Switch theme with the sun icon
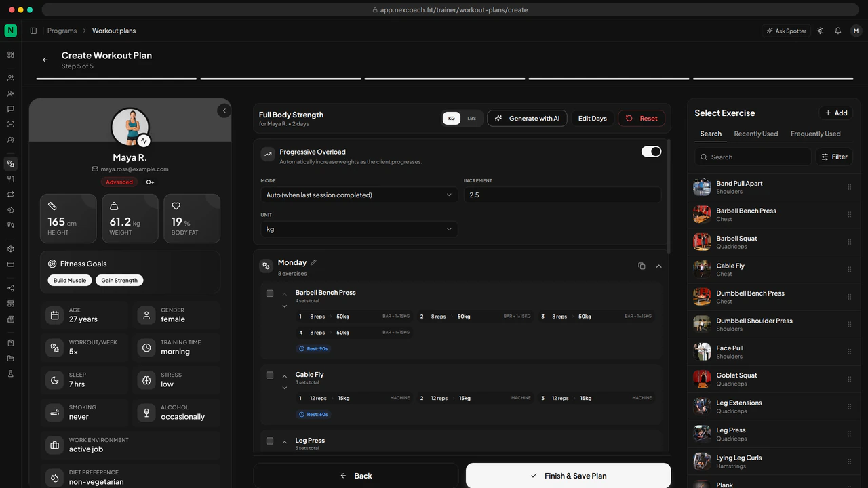The image size is (868, 488). point(820,30)
